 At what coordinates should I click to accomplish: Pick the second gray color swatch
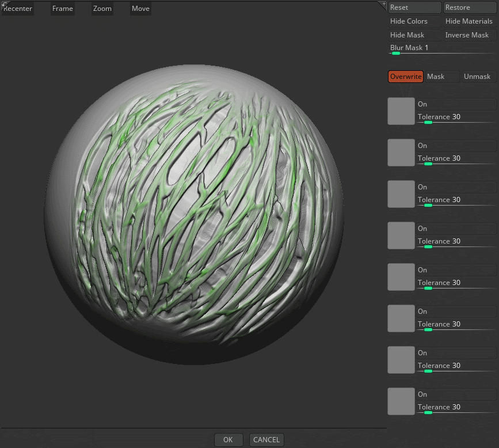click(x=401, y=153)
